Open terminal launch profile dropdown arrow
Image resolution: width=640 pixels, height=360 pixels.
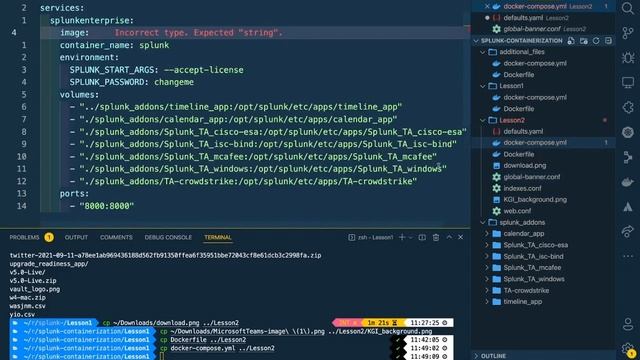[411, 237]
